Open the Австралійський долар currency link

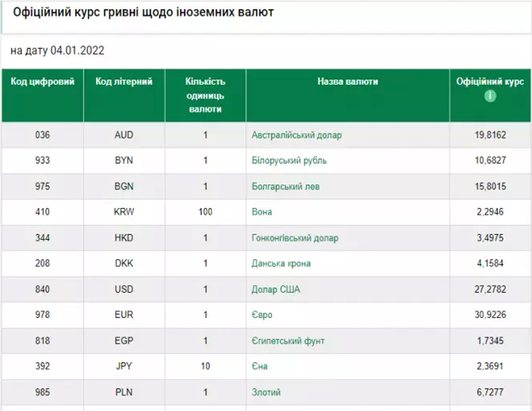click(x=297, y=135)
